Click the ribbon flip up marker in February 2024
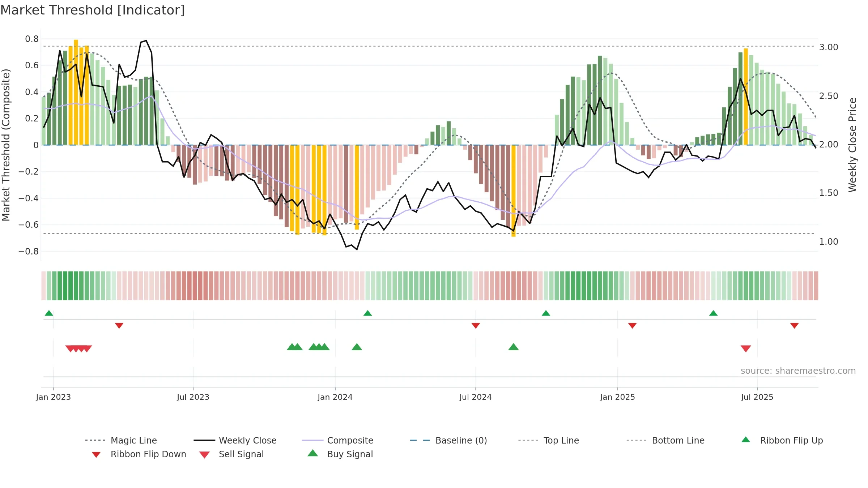 [x=367, y=313]
